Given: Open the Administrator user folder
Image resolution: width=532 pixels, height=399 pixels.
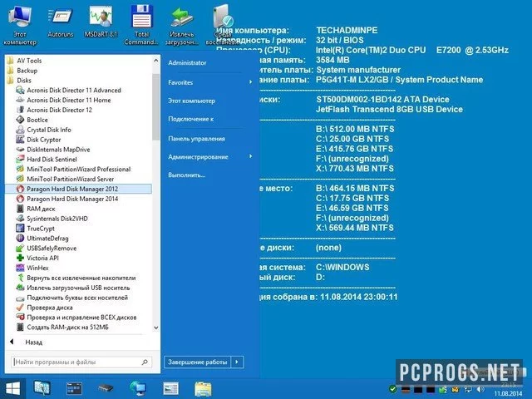Looking at the screenshot, I should pos(187,63).
